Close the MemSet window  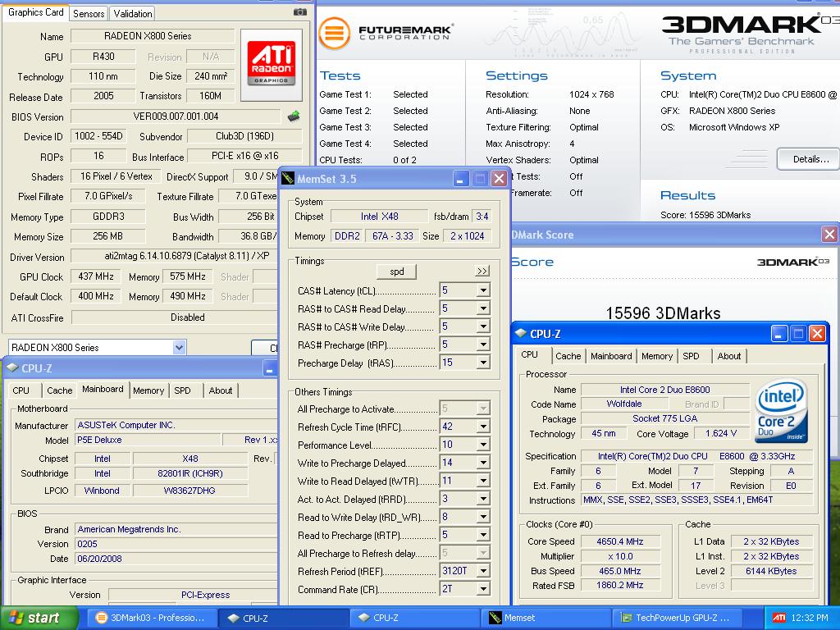tap(499, 178)
